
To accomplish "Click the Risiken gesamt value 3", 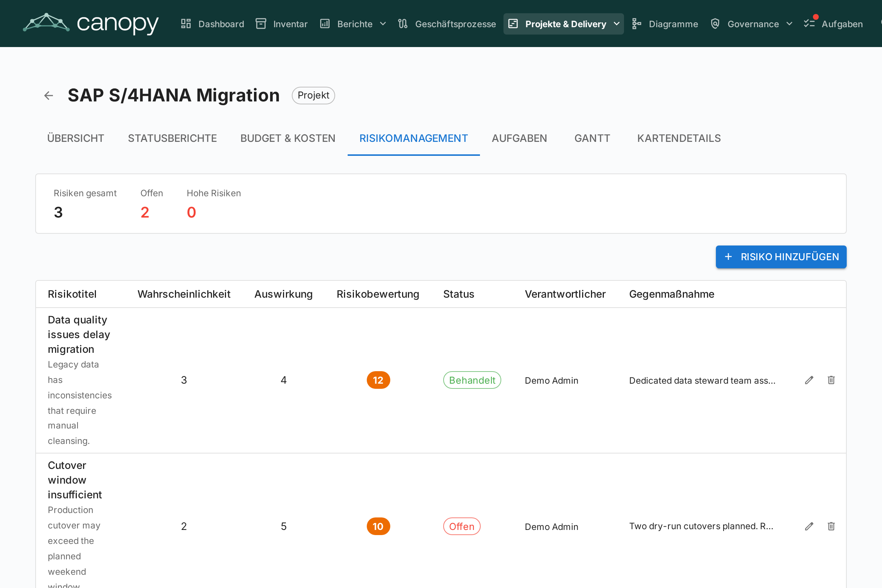I will pos(58,213).
